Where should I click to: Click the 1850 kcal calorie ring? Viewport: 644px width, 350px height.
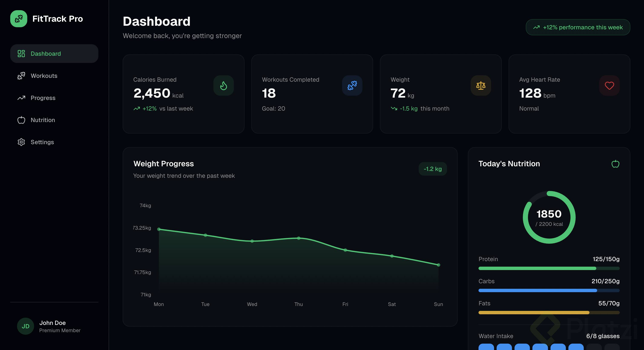point(549,217)
